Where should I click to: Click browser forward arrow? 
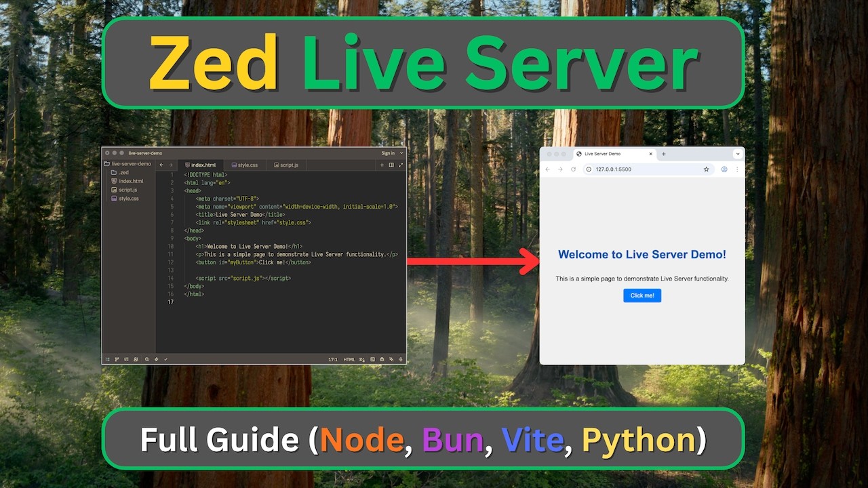tap(560, 169)
